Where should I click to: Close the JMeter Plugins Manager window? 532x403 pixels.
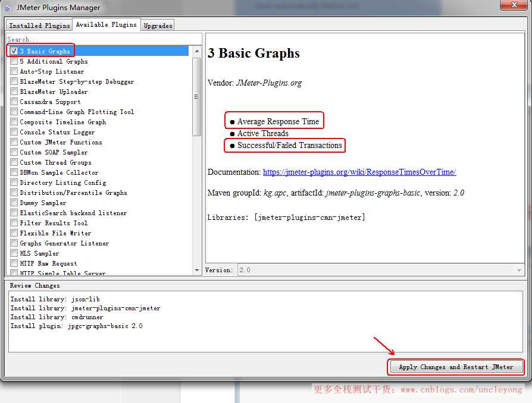tap(514, 5)
